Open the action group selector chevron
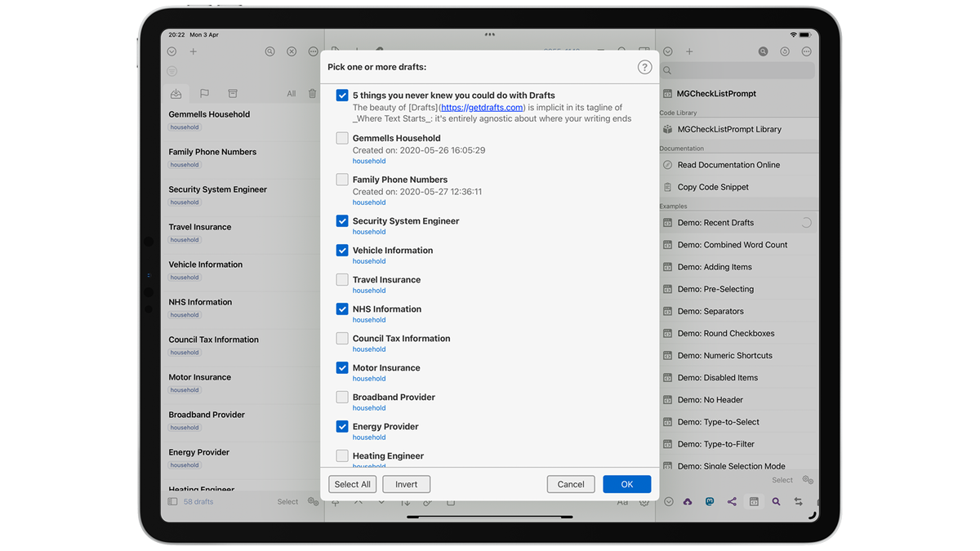Image resolution: width=980 pixels, height=551 pixels. (667, 51)
